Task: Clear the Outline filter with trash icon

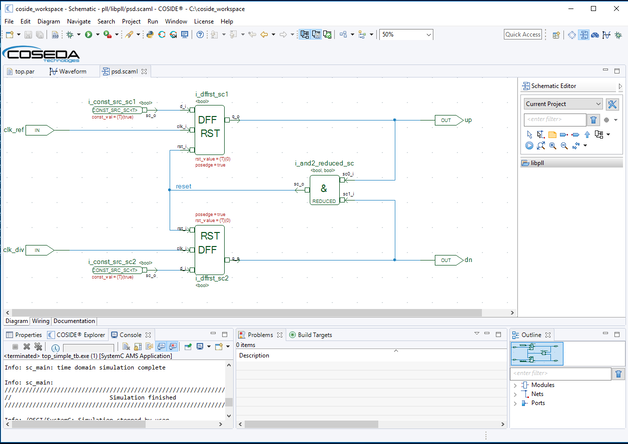Action: click(x=618, y=374)
